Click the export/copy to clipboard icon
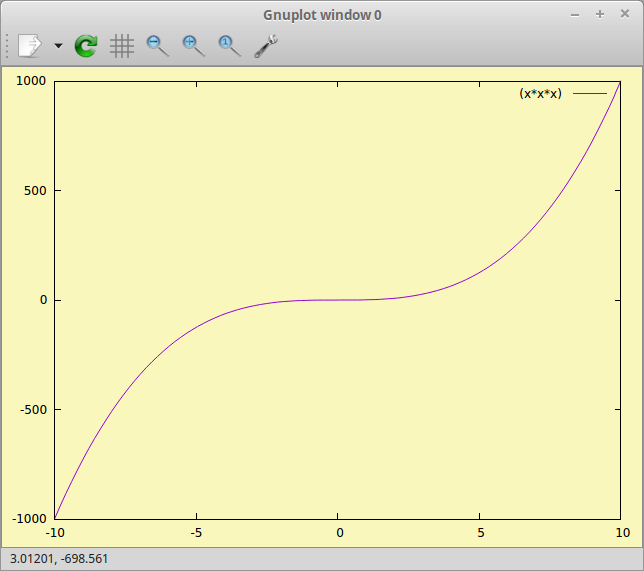 click(30, 45)
